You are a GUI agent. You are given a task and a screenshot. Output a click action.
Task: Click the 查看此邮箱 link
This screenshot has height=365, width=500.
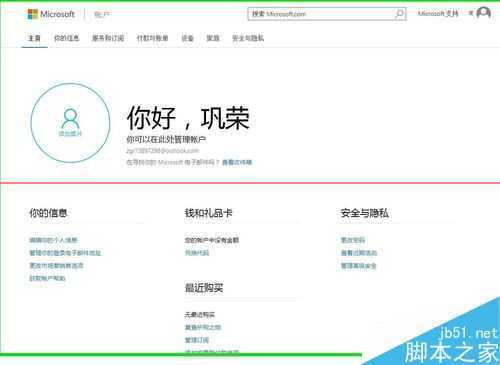237,162
